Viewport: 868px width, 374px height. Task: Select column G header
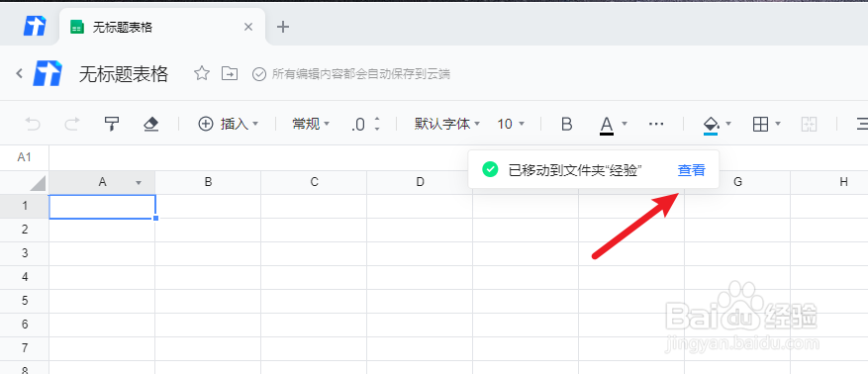[737, 182]
